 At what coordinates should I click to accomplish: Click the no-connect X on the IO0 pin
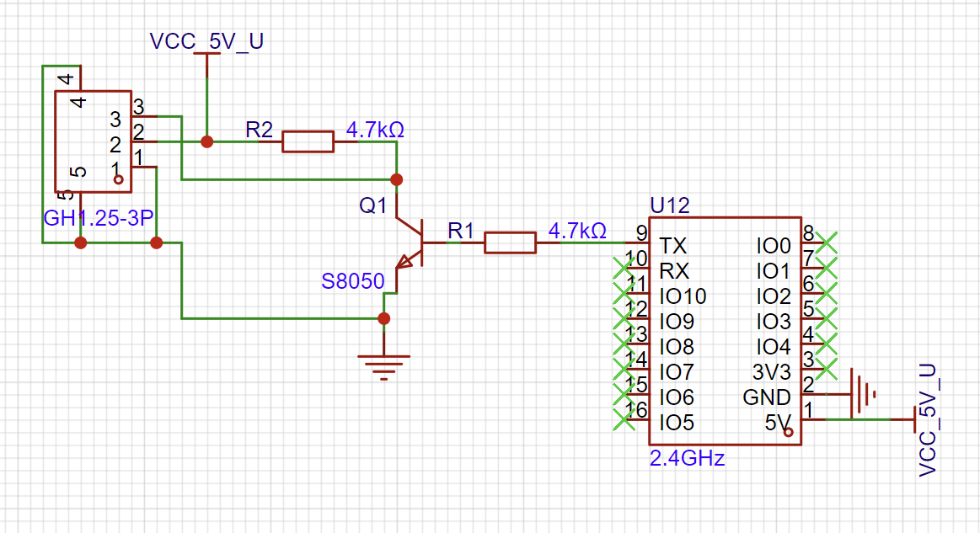pos(827,243)
